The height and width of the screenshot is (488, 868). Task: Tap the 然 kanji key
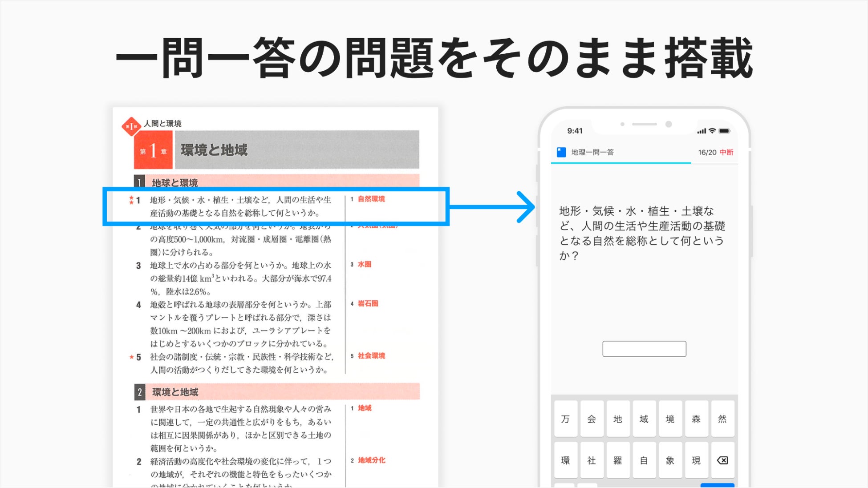pyautogui.click(x=722, y=419)
